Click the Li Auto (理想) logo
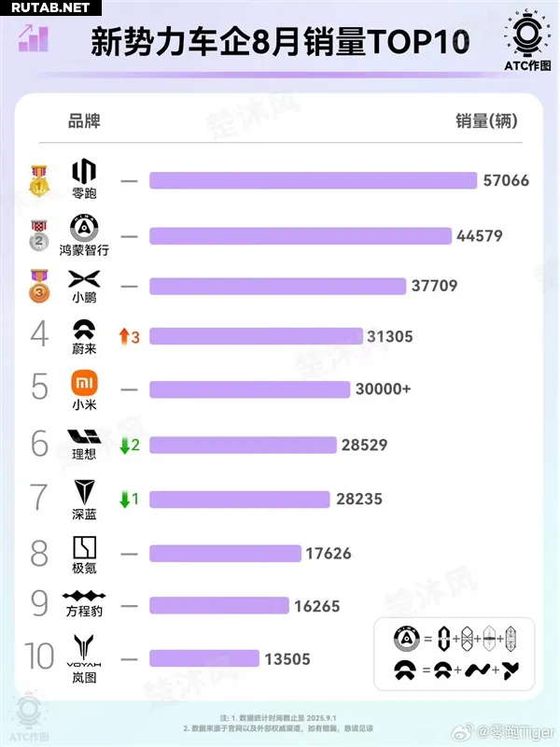Image resolution: width=560 pixels, height=747 pixels. coord(84,436)
